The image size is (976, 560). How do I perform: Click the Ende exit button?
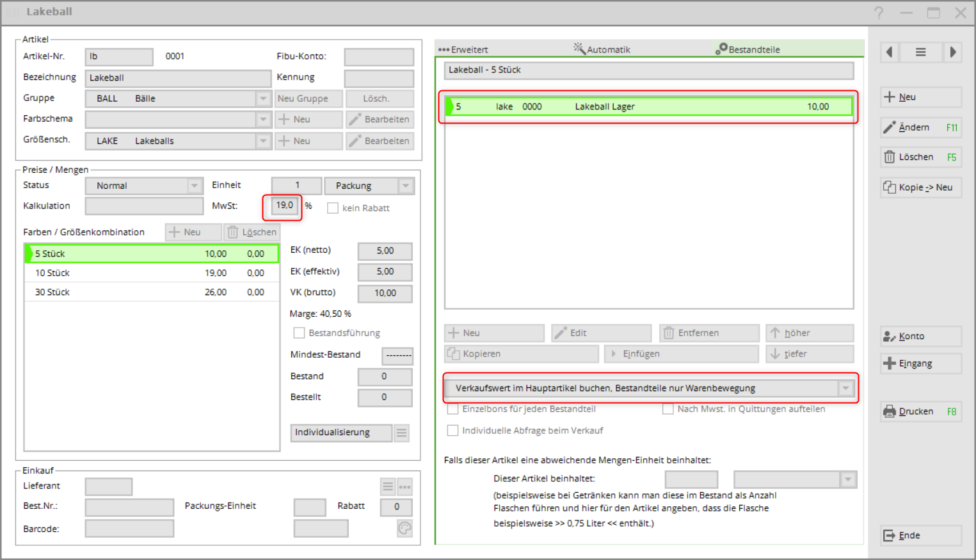[920, 536]
